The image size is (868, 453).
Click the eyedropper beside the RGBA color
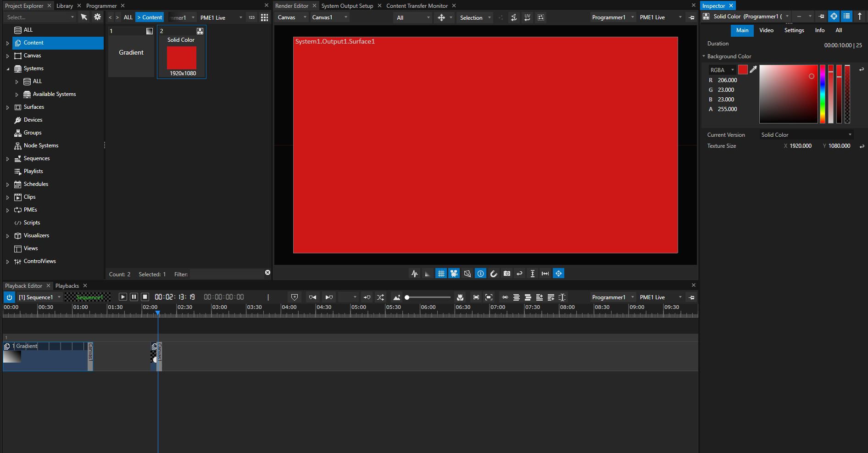click(754, 69)
